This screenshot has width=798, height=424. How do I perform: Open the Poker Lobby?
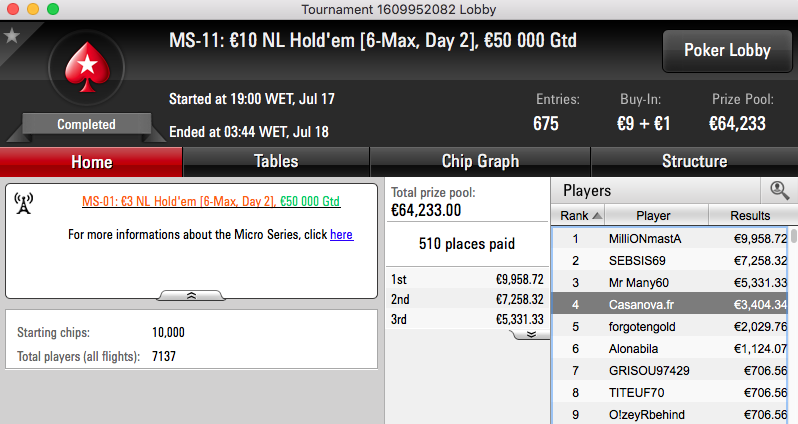727,50
